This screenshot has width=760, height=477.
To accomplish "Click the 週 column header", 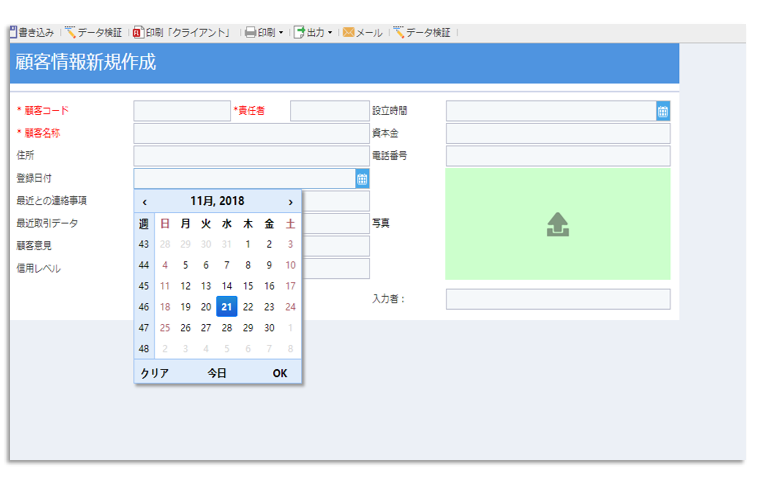I will coord(144,223).
